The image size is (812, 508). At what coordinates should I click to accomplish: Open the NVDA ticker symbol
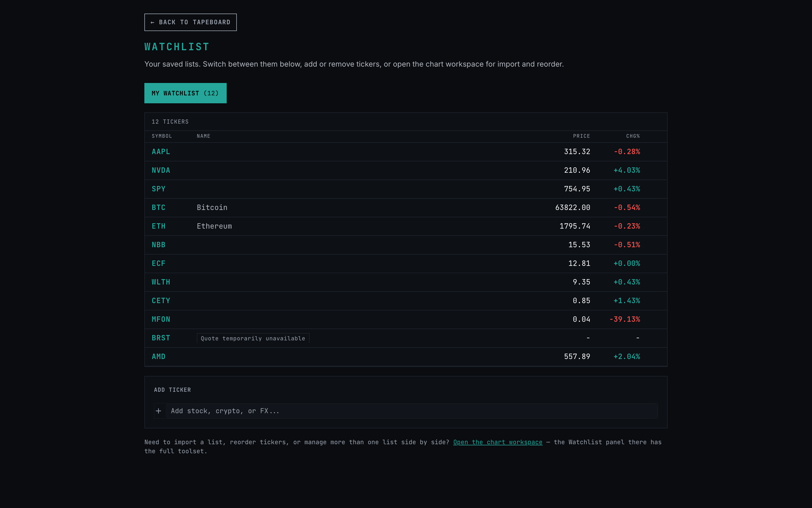tap(161, 170)
